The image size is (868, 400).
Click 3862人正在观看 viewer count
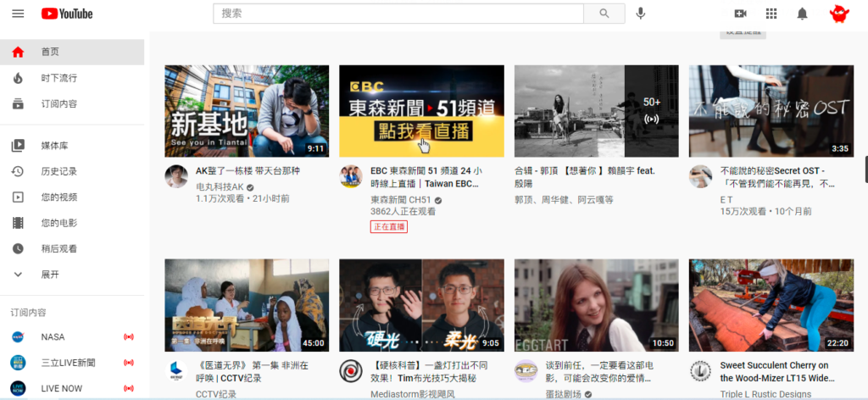click(x=403, y=211)
